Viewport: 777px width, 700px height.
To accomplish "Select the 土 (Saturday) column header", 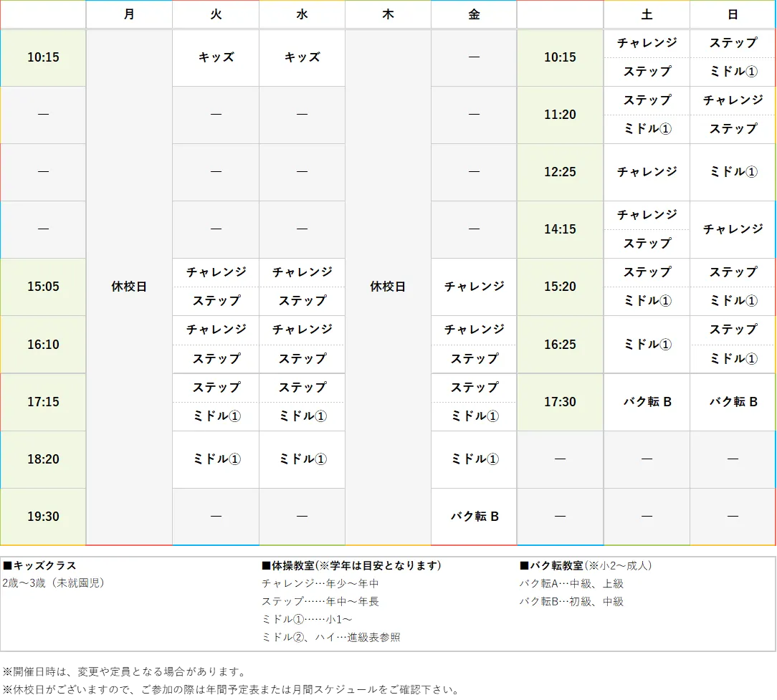I will [646, 14].
